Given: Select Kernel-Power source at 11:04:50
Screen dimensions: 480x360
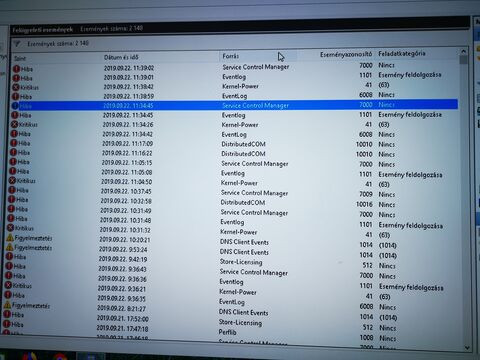Looking at the screenshot, I should pos(239,183).
